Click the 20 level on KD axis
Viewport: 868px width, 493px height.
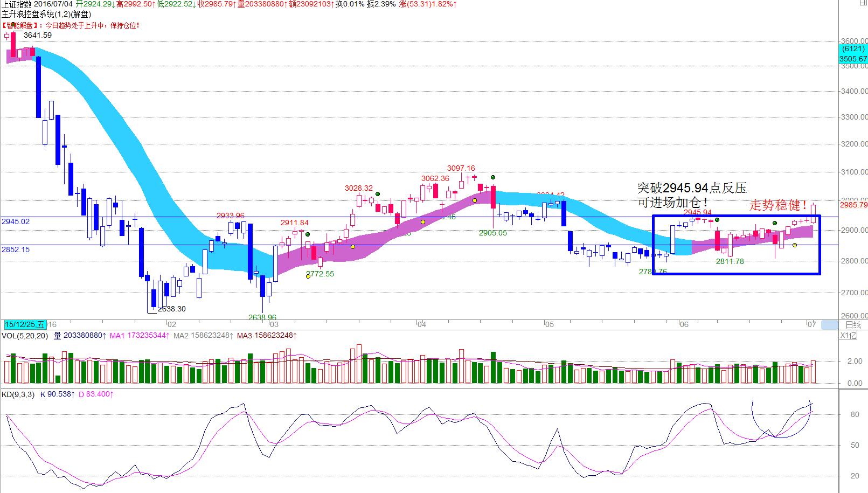coord(855,476)
